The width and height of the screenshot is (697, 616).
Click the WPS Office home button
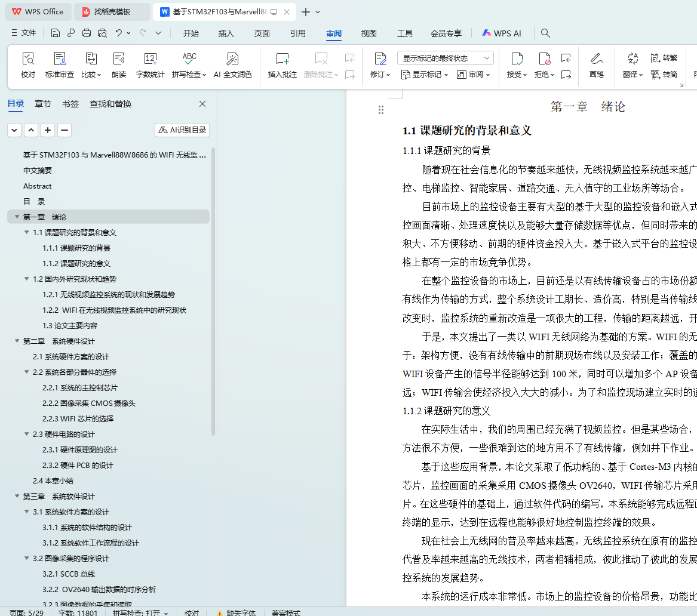tap(38, 12)
